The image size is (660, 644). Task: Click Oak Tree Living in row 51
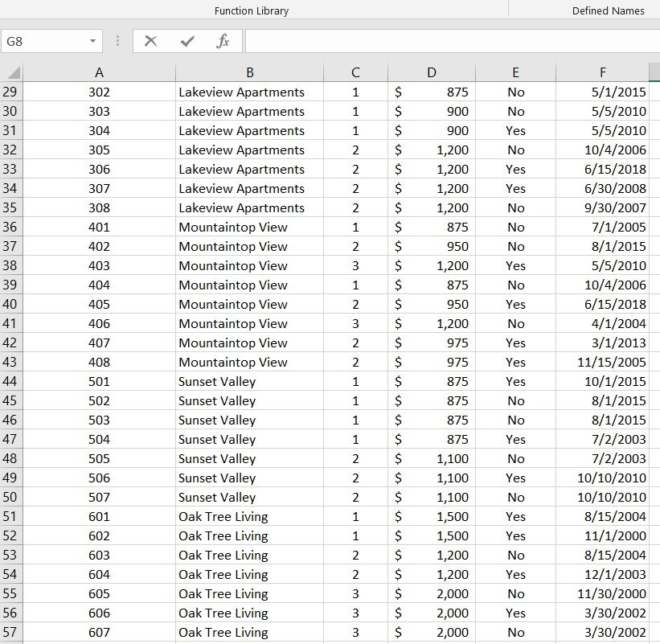(249, 516)
